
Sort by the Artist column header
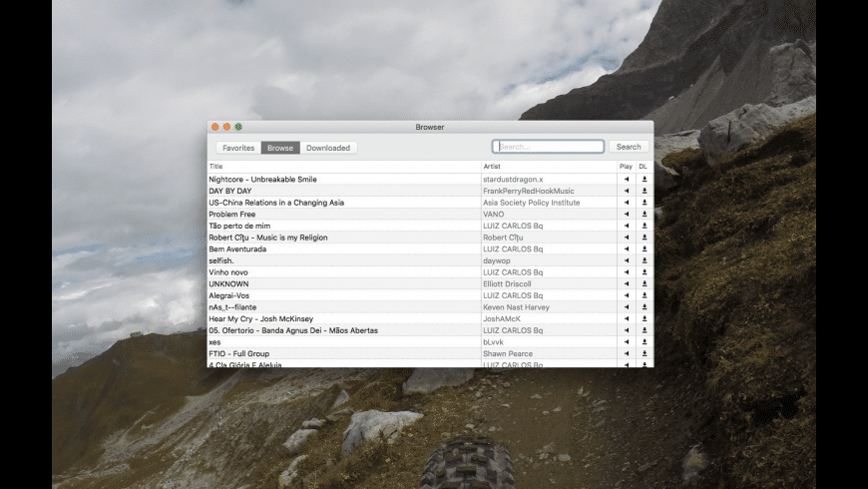(549, 166)
